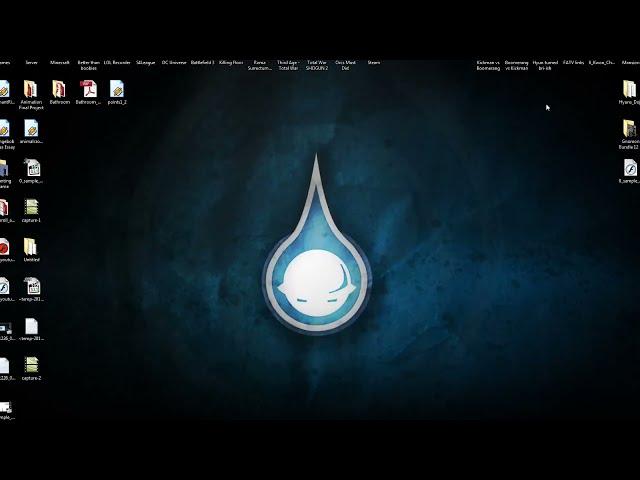Select the blank temp file icon
The height and width of the screenshot is (480, 640).
(31, 327)
